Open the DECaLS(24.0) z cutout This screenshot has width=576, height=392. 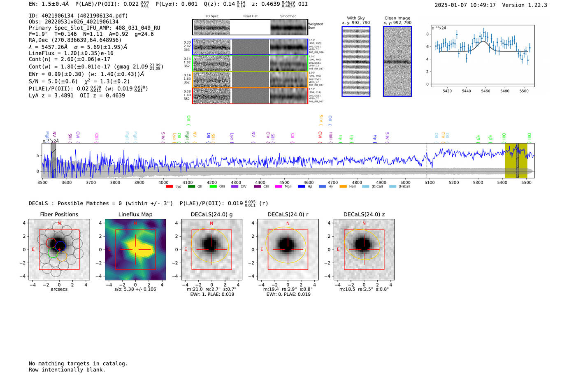[x=364, y=249]
